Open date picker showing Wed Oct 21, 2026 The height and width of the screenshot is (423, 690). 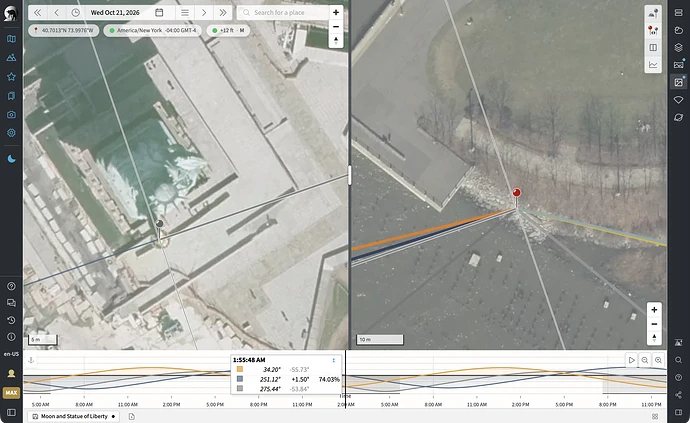point(115,13)
